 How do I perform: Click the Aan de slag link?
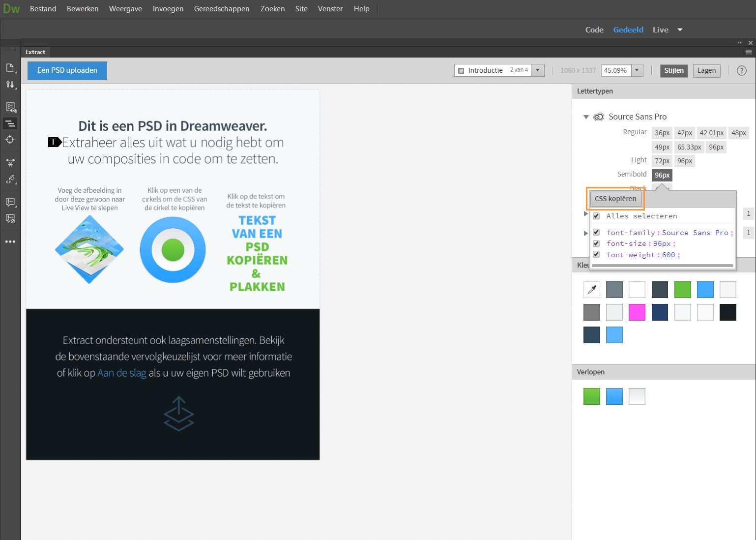pyautogui.click(x=122, y=373)
